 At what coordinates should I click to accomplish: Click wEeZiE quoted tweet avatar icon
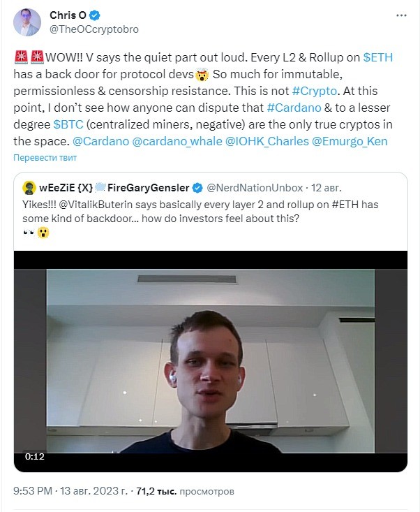(29, 188)
